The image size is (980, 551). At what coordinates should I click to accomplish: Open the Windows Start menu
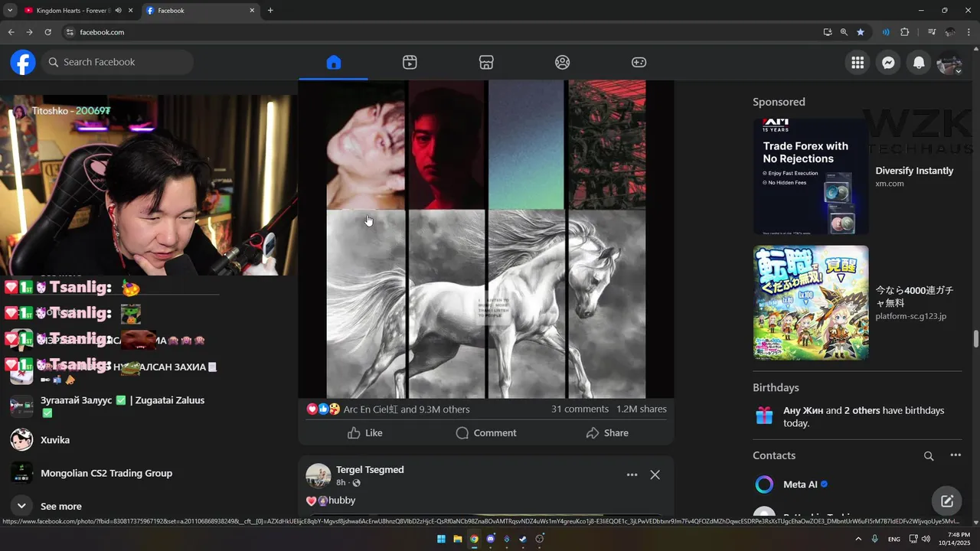click(441, 539)
